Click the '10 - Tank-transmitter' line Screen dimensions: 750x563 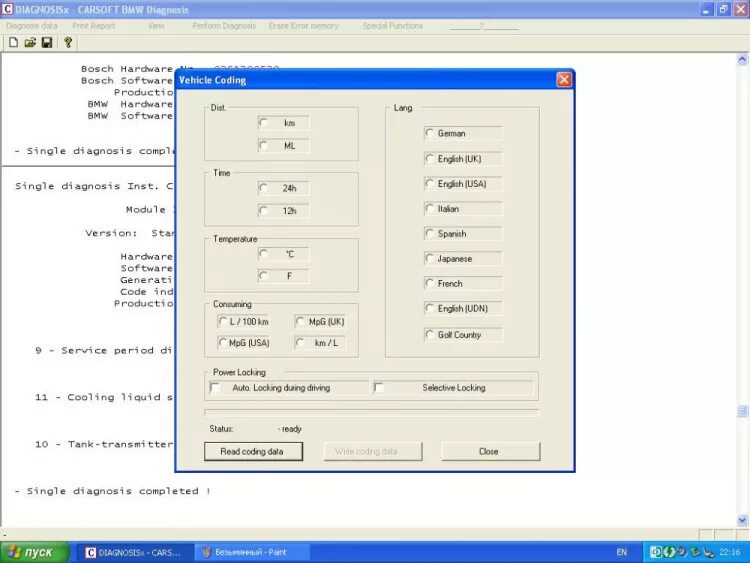click(x=104, y=444)
